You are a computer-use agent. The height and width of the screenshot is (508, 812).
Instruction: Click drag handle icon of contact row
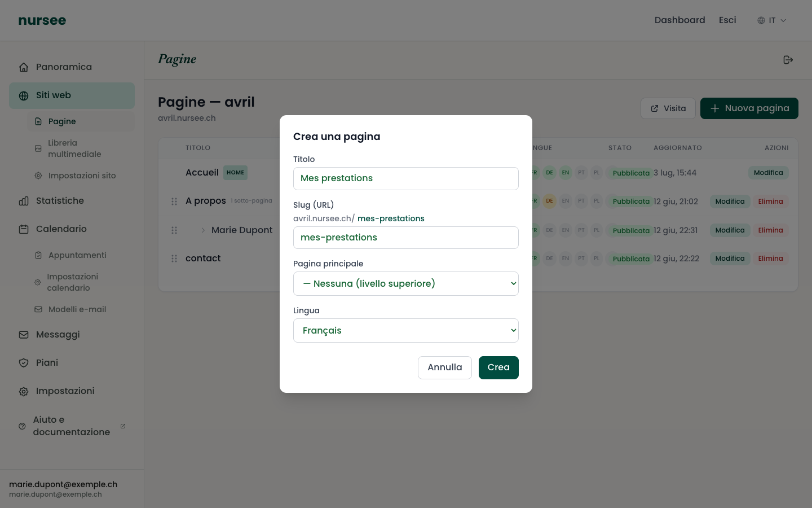pyautogui.click(x=174, y=259)
